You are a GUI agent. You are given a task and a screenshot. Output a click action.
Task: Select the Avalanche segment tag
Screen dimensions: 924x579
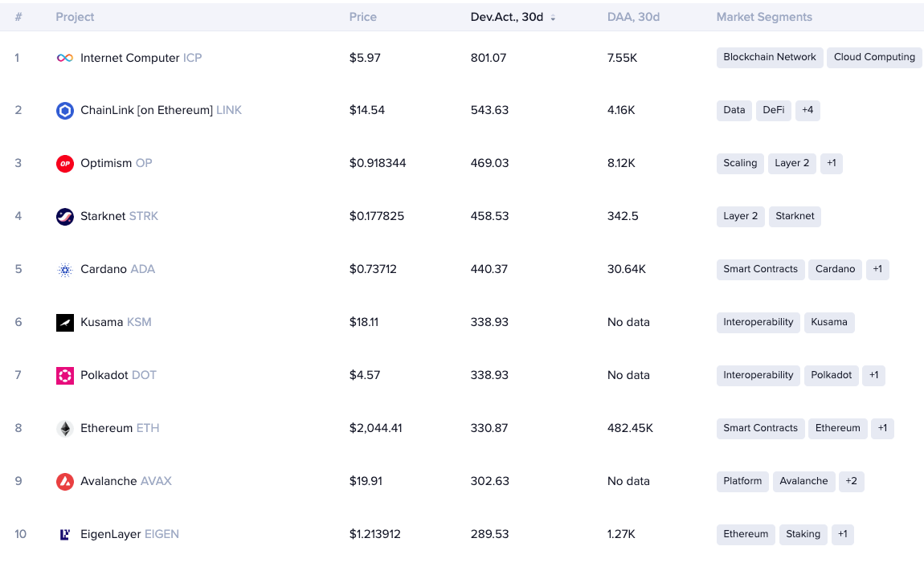(x=803, y=481)
